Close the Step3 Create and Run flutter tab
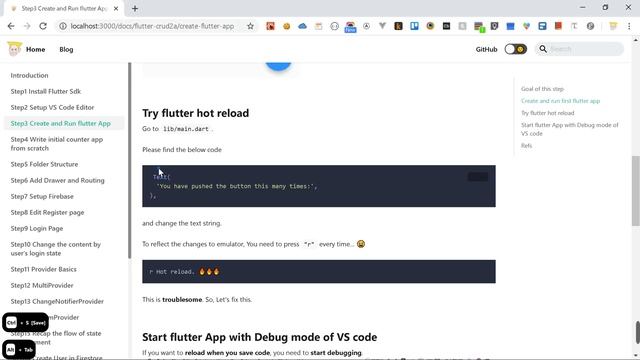Screen dimensions: 640x360 pyautogui.click(x=116, y=9)
